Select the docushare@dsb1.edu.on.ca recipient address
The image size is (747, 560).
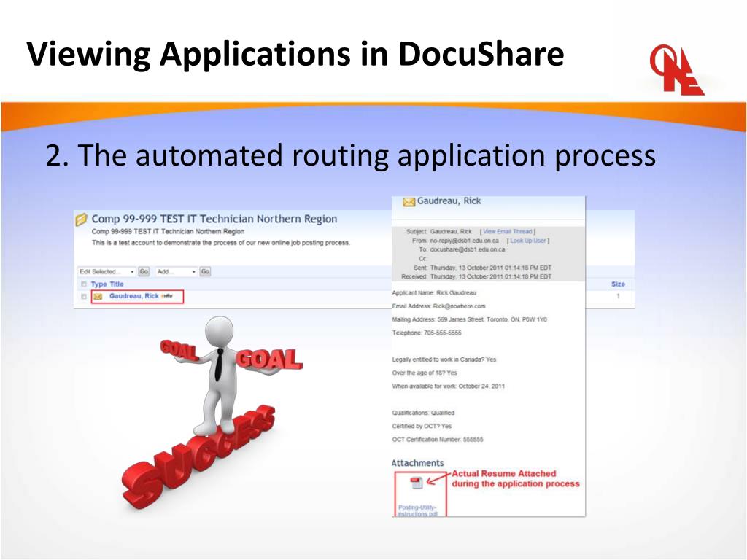(x=468, y=249)
